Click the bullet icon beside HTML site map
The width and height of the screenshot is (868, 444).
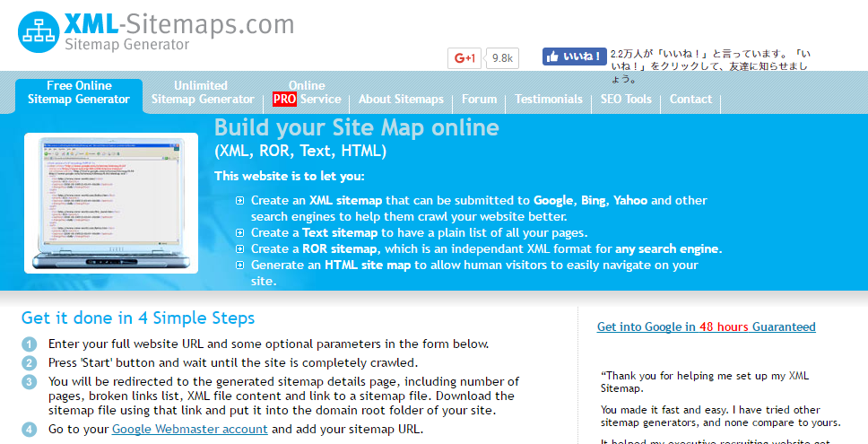pos(239,266)
